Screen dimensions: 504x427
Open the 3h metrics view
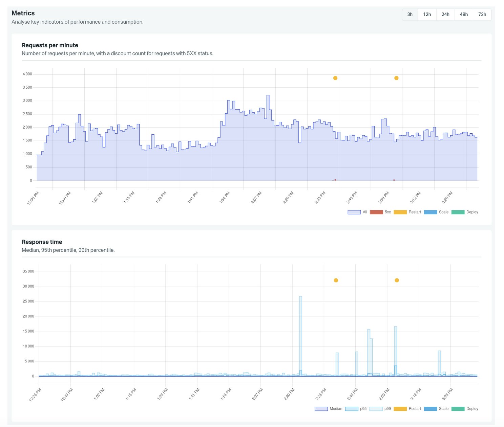click(409, 15)
